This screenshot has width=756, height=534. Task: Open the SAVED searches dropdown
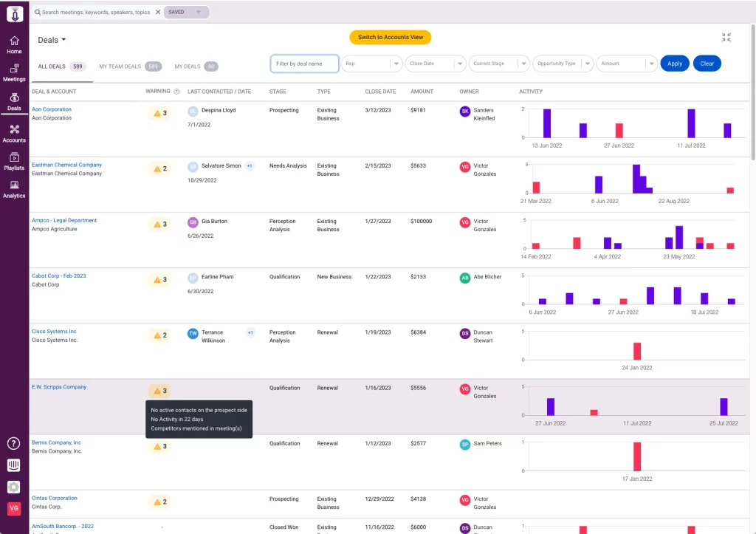[186, 12]
